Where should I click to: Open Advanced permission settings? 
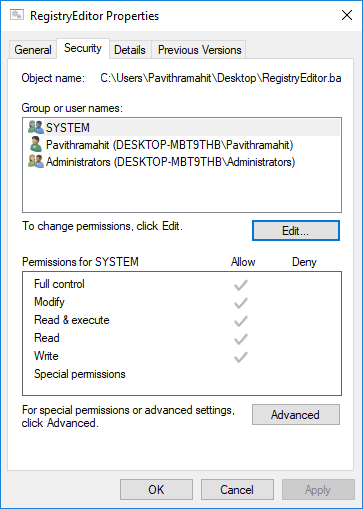[296, 415]
